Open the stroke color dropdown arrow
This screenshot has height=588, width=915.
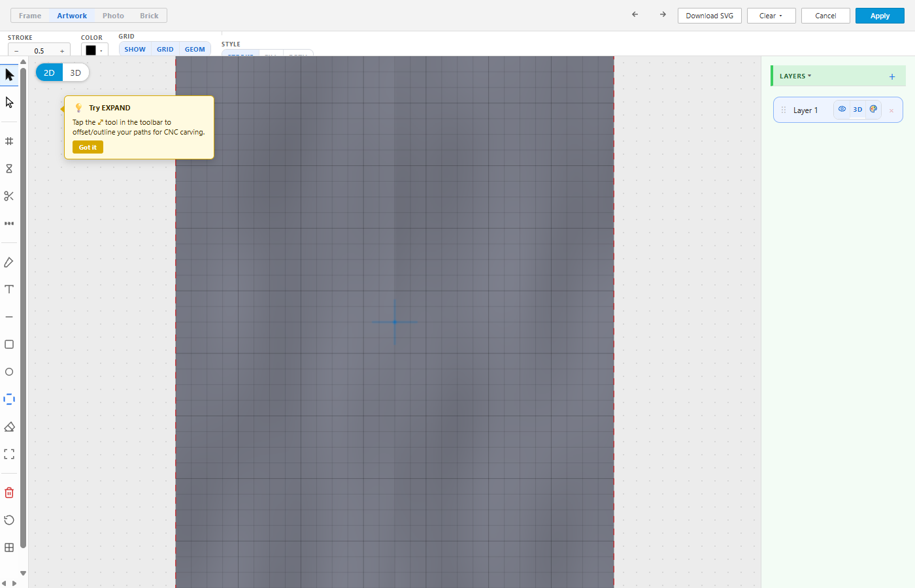[101, 51]
